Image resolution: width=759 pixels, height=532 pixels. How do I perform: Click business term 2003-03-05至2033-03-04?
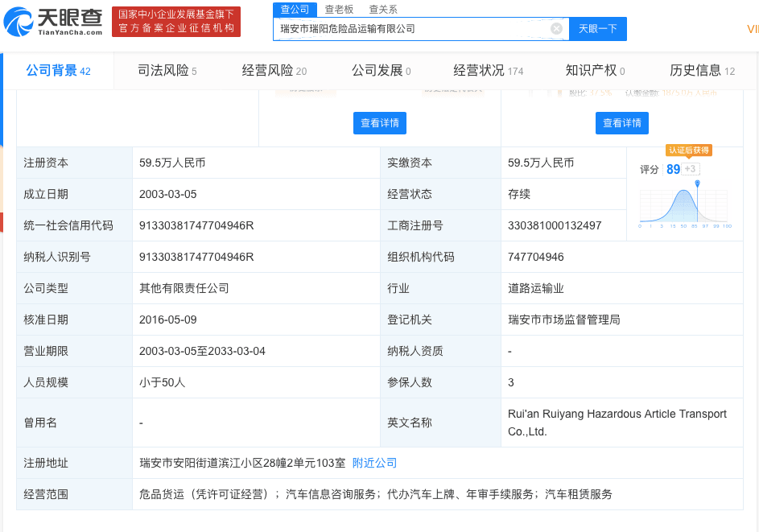[x=202, y=352]
